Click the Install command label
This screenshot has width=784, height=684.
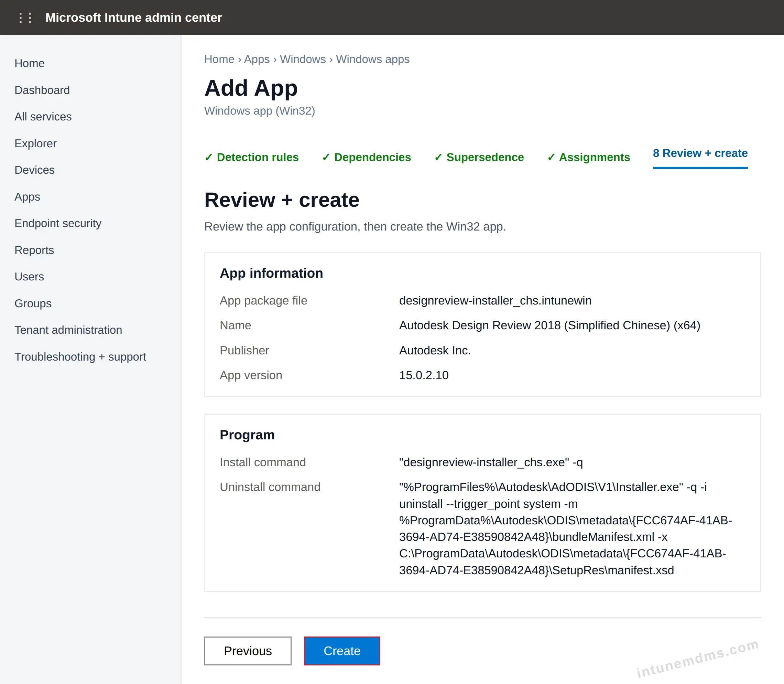[x=263, y=462]
